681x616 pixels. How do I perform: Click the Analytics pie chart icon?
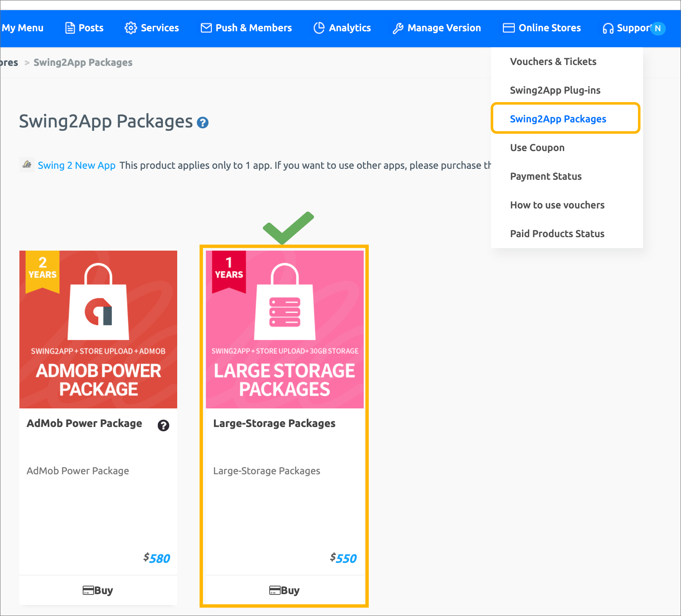coord(319,28)
